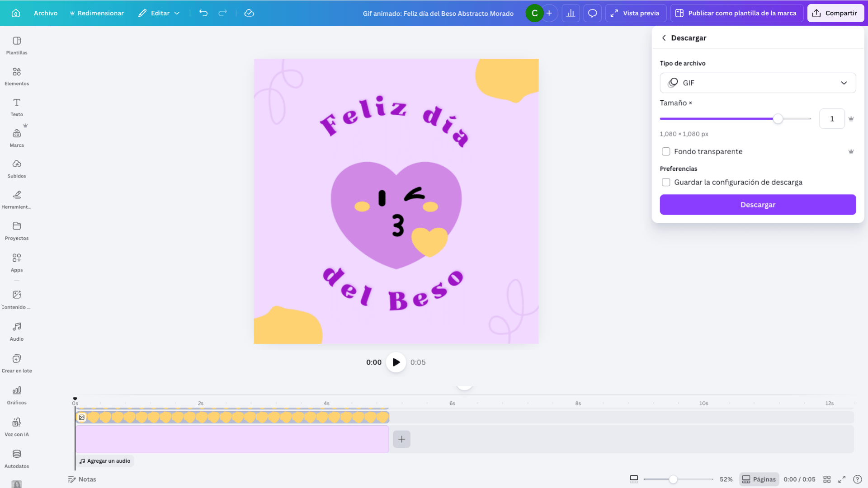Click the 4s mark on timeline ruler

pos(326,403)
